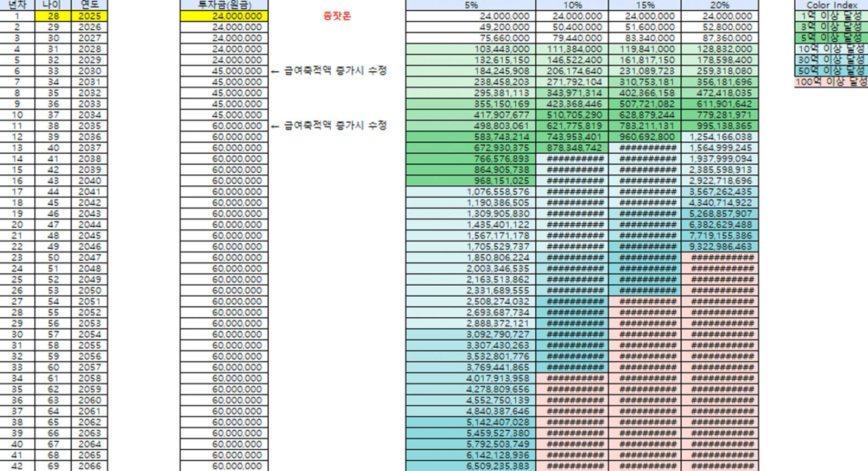This screenshot has height=471, width=868.
Task: Click the value 968,151,025 in the 5% column
Action: click(471, 180)
